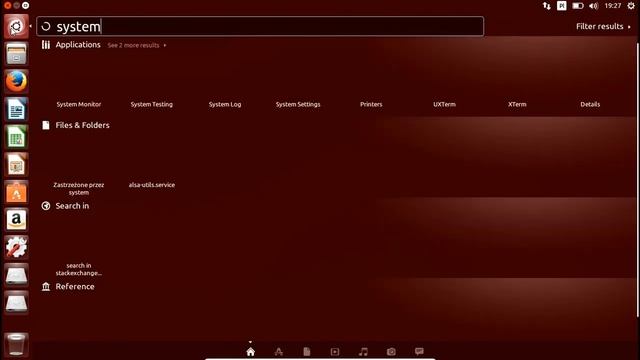Viewport: 640px width, 360px height.
Task: Expand See 2 more results
Action: [x=137, y=45]
